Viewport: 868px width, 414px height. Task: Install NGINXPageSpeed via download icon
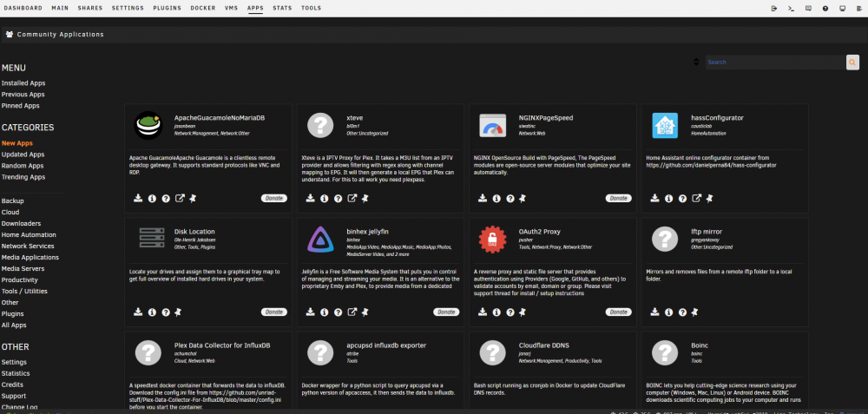point(483,198)
